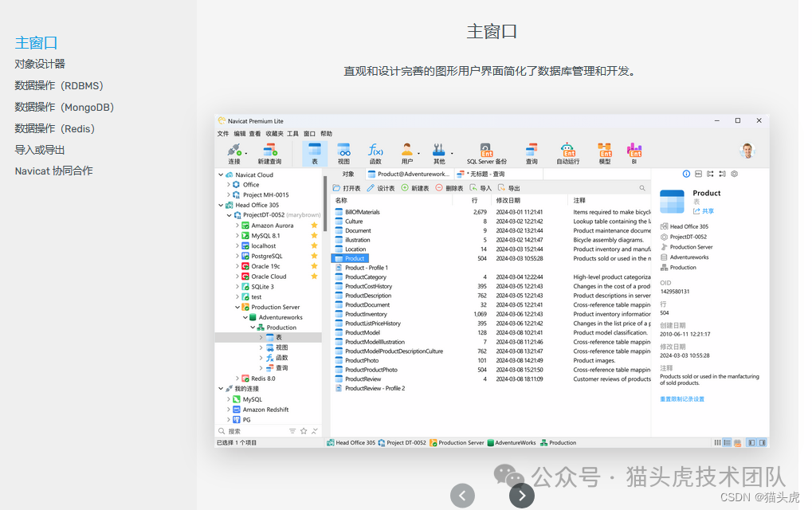
Task: Click the connection tree vertical scrollbar
Action: (x=325, y=204)
